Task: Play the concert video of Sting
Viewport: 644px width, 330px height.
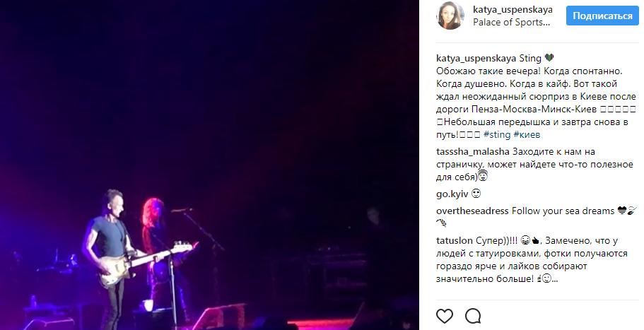Action: click(x=209, y=165)
